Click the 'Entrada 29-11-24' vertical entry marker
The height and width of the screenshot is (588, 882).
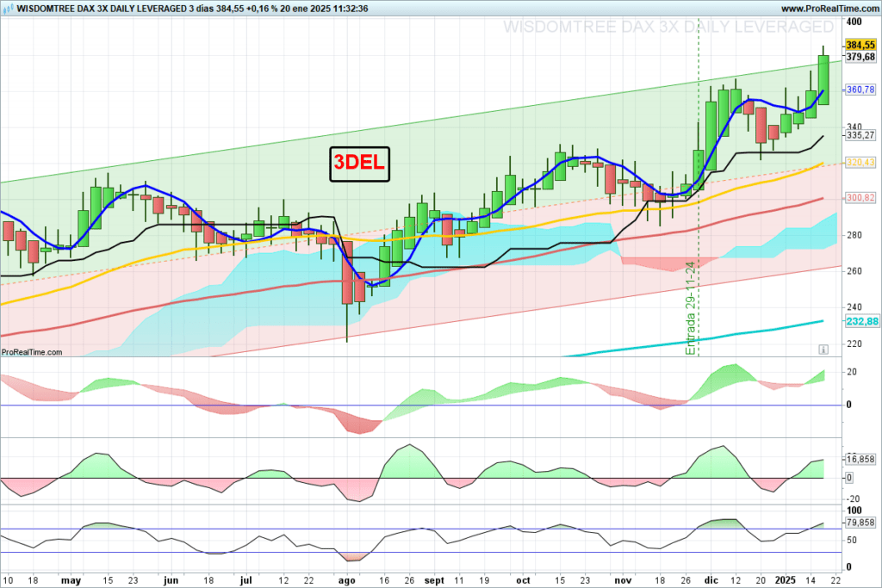691,307
